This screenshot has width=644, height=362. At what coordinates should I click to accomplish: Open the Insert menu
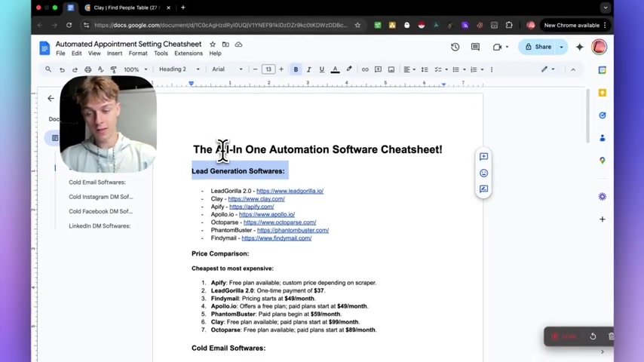[x=115, y=54]
